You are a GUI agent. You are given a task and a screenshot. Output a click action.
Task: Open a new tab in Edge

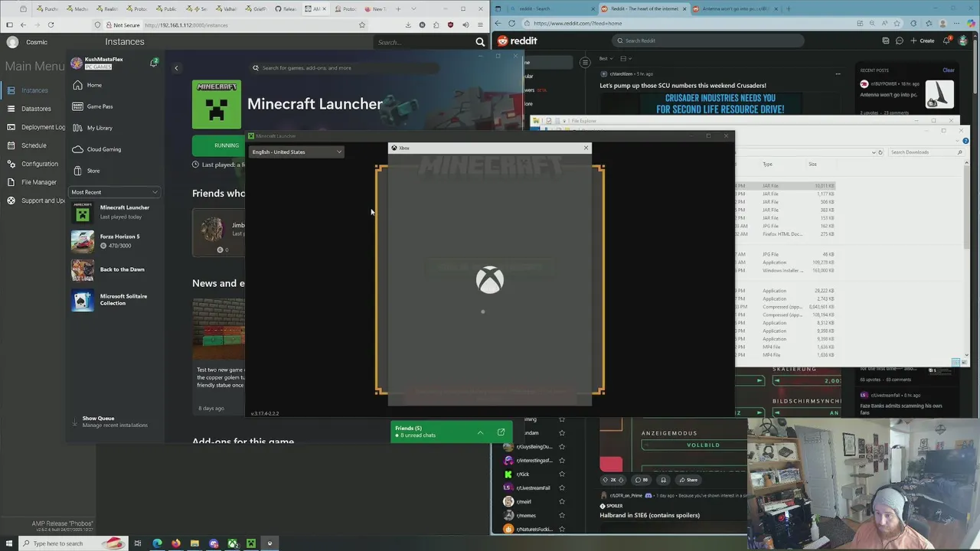point(789,8)
